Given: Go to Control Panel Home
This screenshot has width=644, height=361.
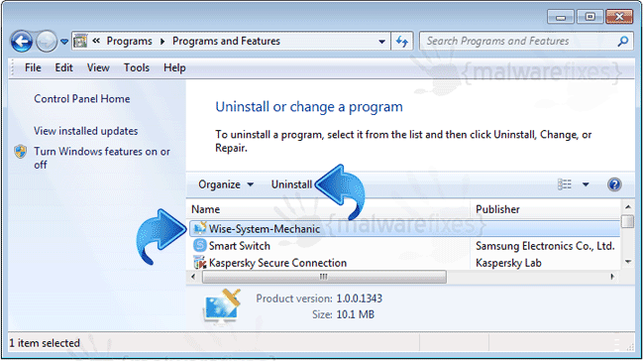Looking at the screenshot, I should click(x=81, y=99).
